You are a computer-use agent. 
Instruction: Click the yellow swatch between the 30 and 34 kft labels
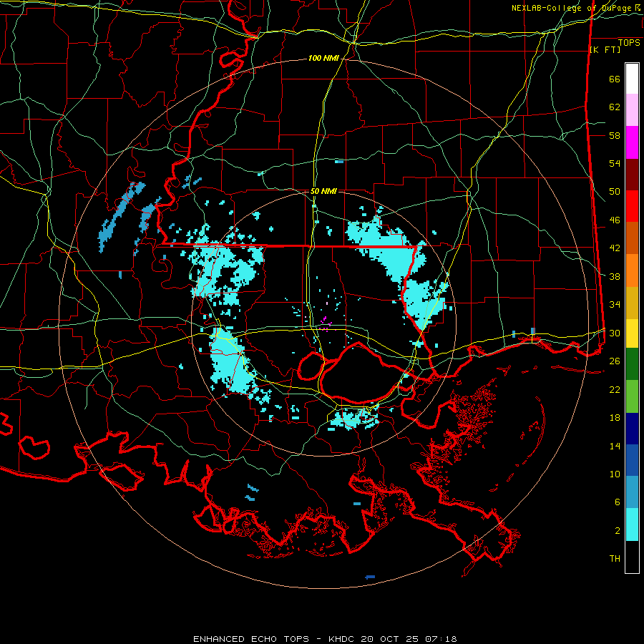[x=632, y=333]
